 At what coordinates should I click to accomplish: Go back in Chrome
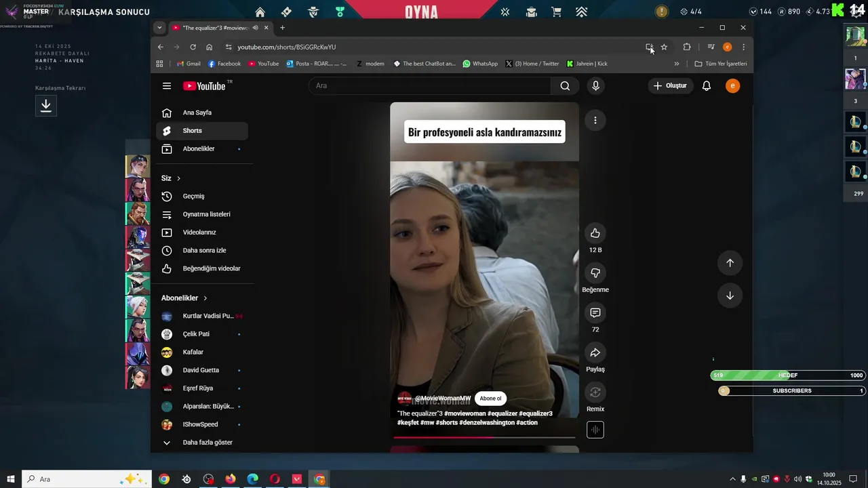[161, 47]
